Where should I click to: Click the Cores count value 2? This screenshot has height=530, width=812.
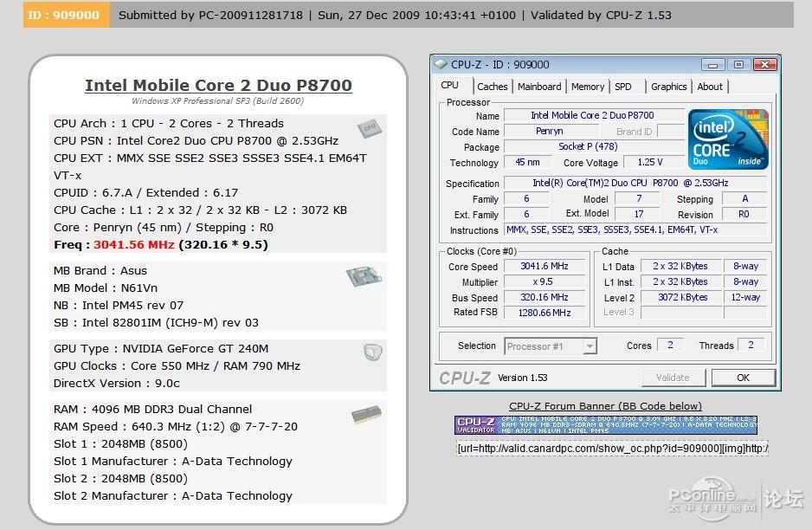point(670,345)
